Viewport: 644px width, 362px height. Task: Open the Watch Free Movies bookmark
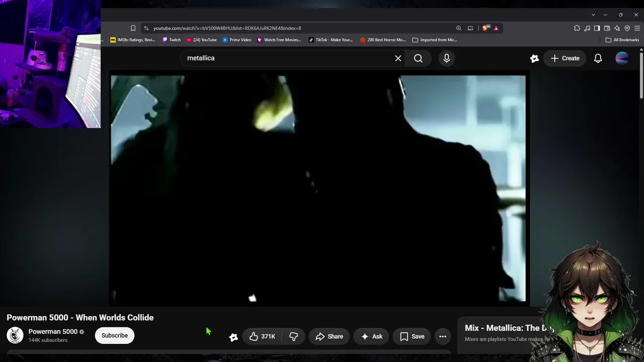(x=279, y=40)
